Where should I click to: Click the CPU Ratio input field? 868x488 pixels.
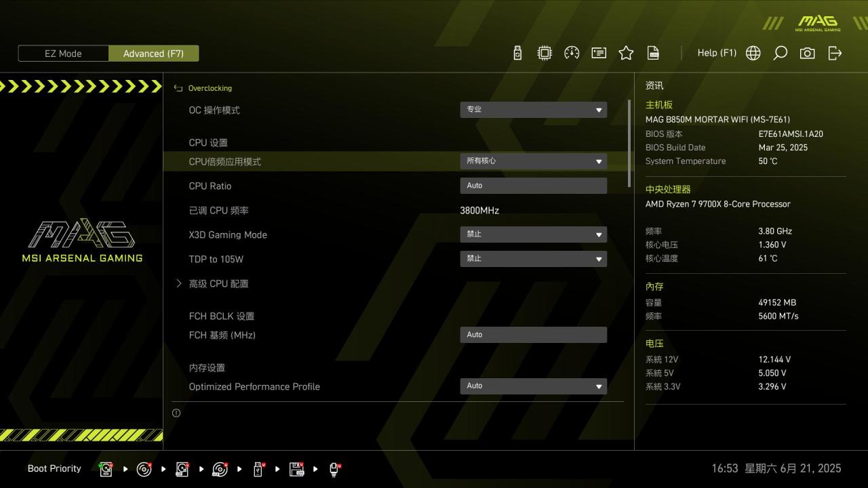coord(533,186)
